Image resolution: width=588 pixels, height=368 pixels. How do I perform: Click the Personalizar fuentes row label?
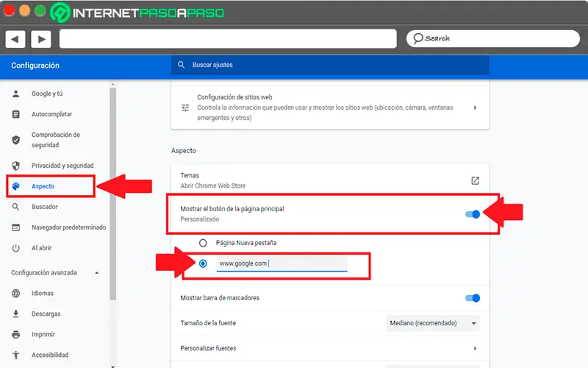coord(208,348)
